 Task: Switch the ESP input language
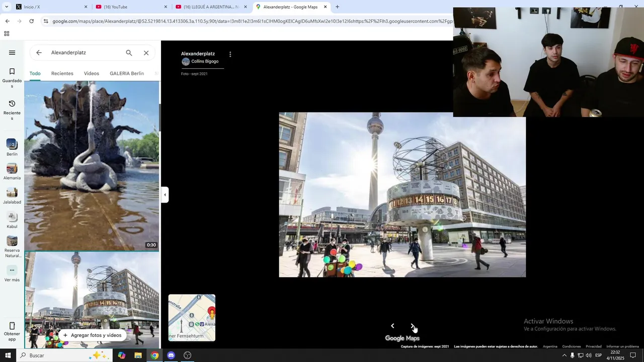(598, 355)
